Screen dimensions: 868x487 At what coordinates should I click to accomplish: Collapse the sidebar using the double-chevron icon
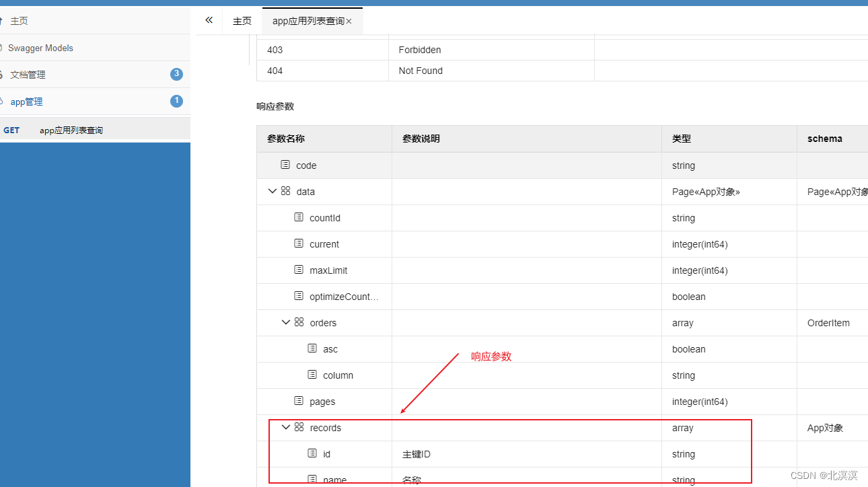208,20
